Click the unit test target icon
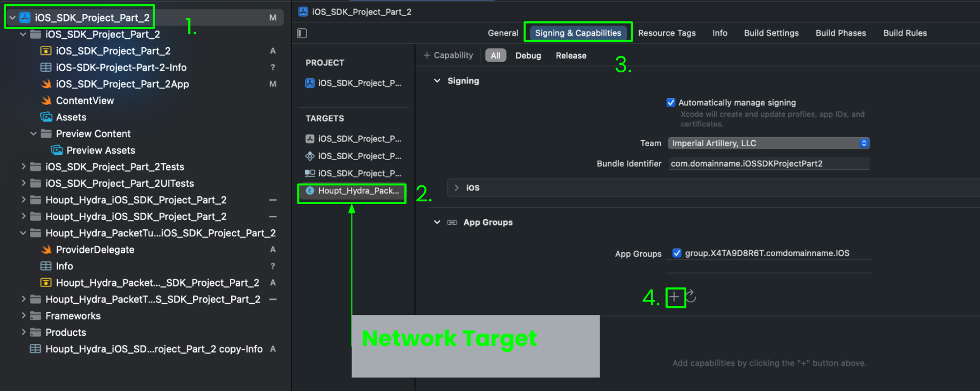The image size is (980, 391). (310, 156)
